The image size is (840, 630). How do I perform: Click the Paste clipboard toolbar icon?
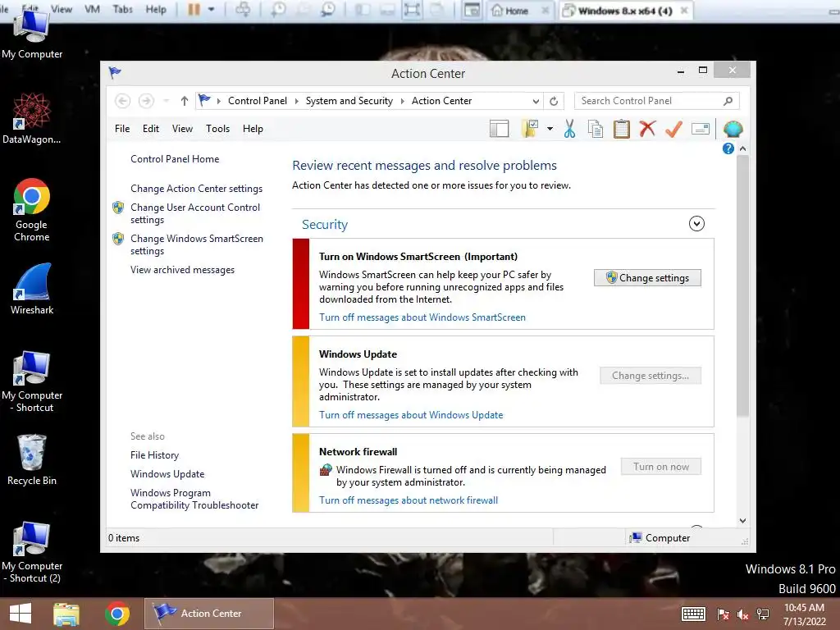coord(622,129)
